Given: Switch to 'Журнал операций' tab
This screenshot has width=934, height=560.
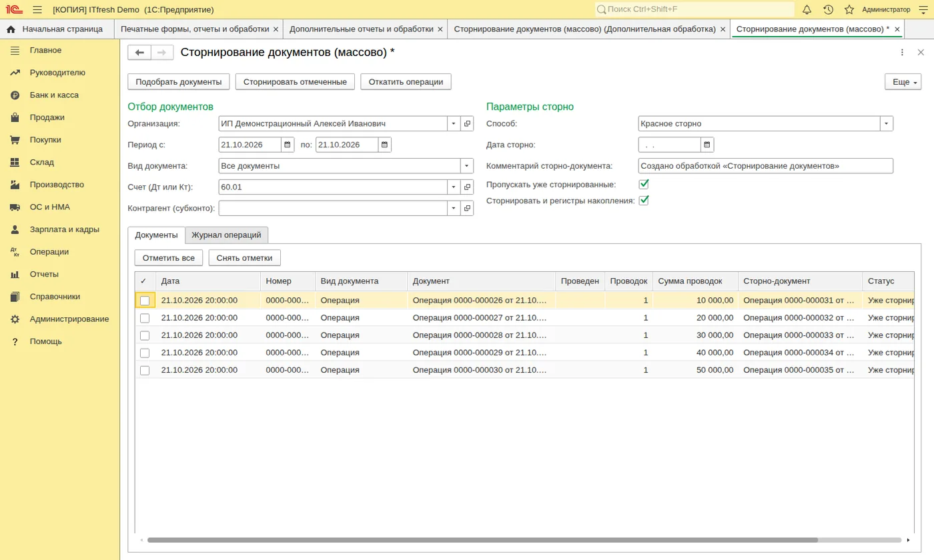Looking at the screenshot, I should click(226, 235).
